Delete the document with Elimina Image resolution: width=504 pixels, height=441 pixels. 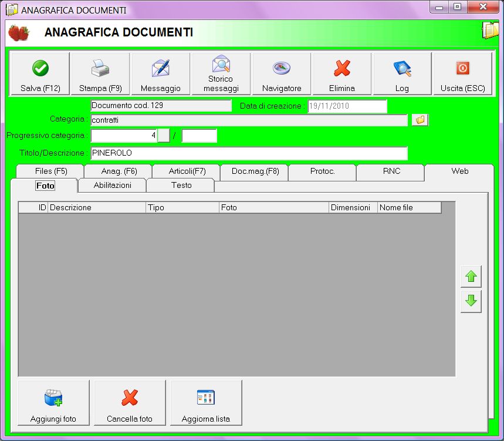tap(342, 74)
